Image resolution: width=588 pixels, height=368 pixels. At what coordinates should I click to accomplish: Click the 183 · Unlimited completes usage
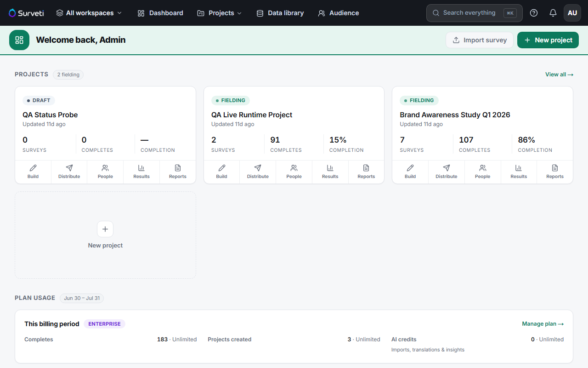[x=177, y=339]
